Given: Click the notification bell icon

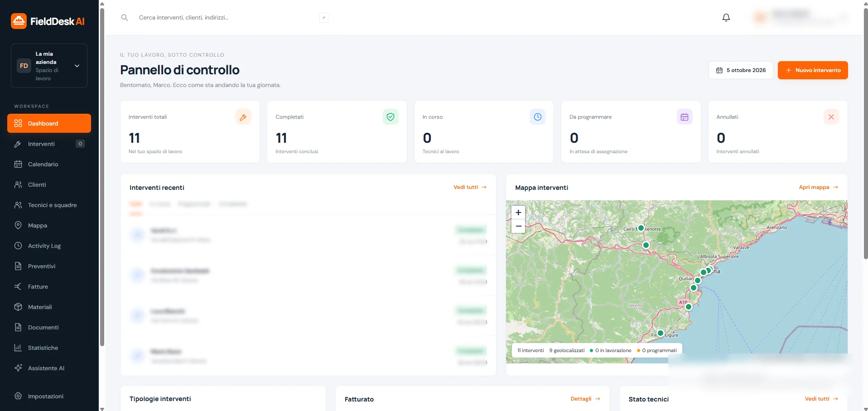Looking at the screenshot, I should 726,18.
